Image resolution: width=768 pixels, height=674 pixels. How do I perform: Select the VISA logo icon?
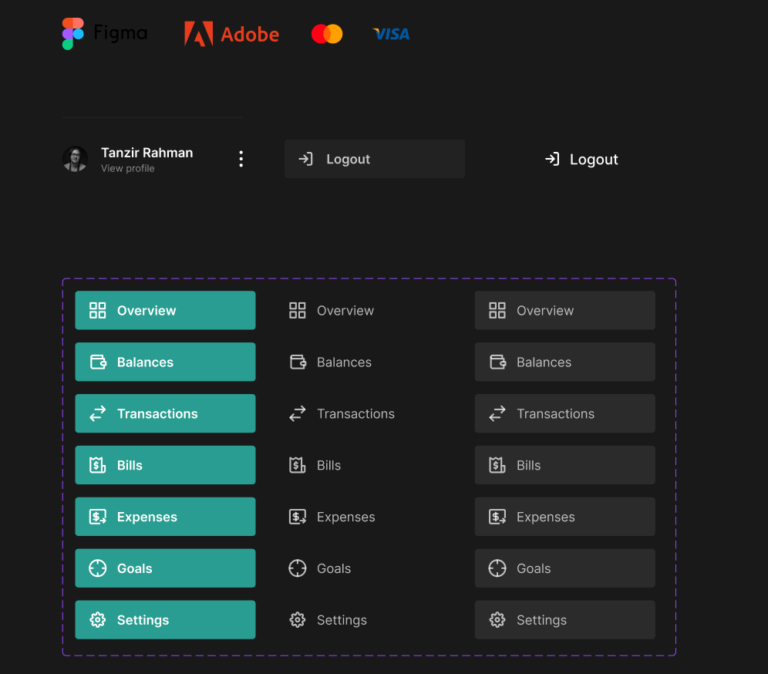point(391,34)
